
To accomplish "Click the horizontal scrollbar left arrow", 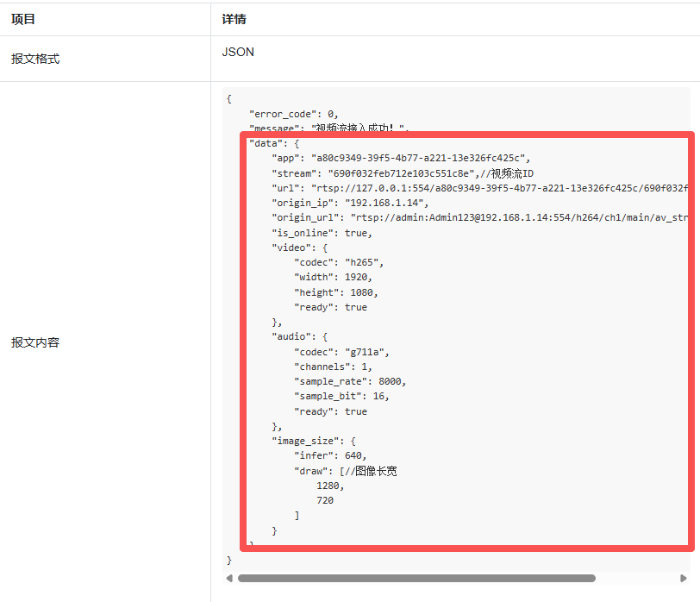I will click(x=229, y=578).
